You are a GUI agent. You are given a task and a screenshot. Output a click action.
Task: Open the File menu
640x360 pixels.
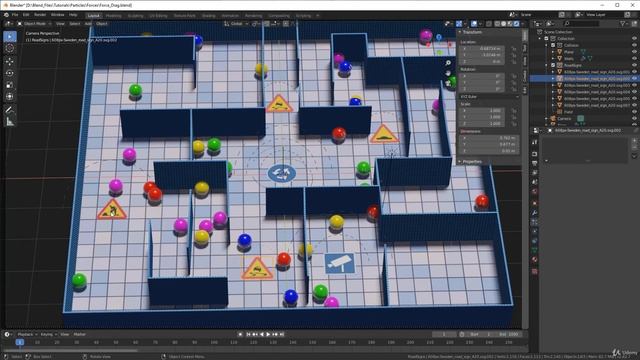click(15, 15)
